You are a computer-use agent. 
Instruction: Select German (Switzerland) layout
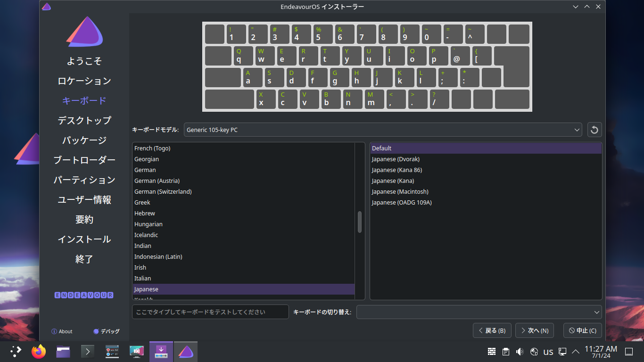coord(243,192)
